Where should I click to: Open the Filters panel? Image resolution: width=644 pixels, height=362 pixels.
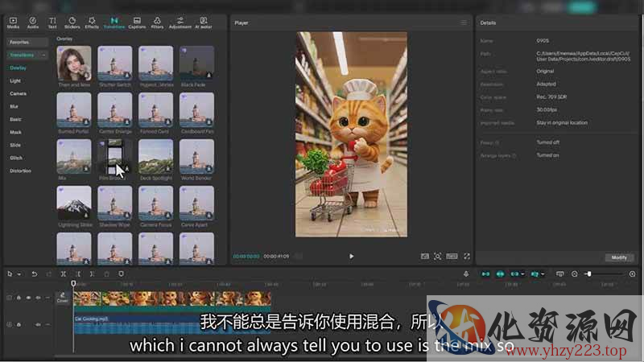(x=157, y=23)
